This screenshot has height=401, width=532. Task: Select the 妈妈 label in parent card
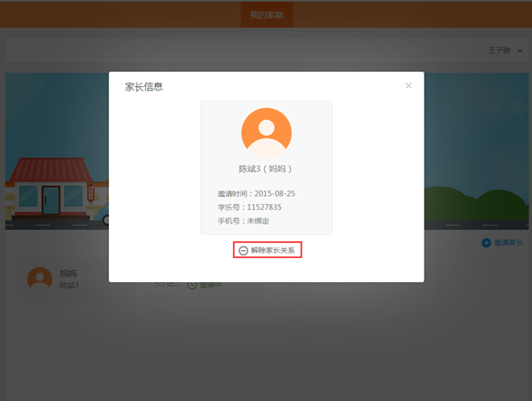[x=68, y=273]
